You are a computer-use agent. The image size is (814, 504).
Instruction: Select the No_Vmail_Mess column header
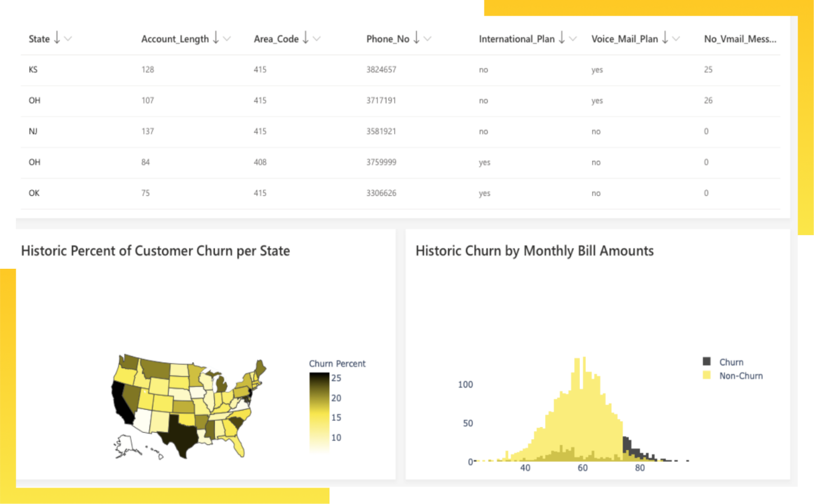click(x=740, y=39)
